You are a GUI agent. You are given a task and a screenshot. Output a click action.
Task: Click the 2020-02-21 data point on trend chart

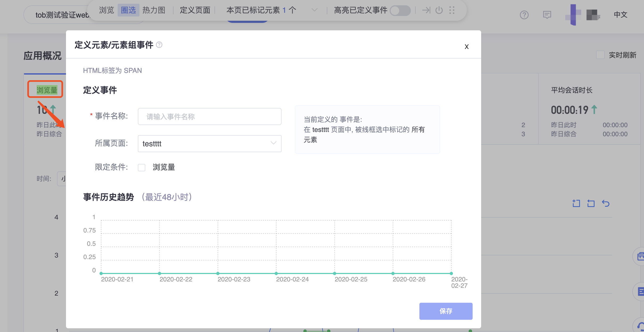click(101, 273)
